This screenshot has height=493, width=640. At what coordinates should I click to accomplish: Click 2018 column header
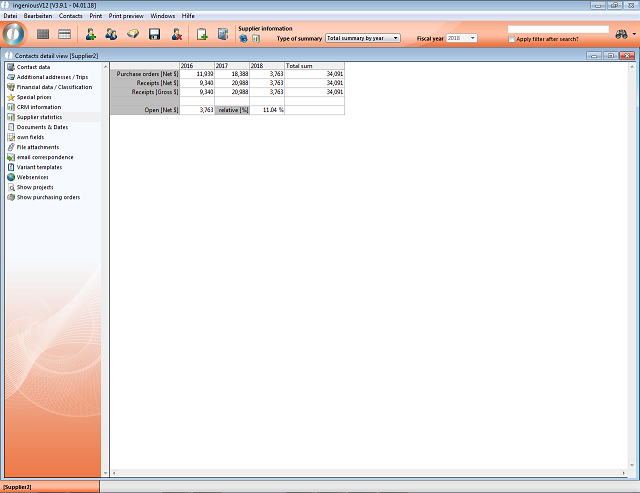[267, 66]
